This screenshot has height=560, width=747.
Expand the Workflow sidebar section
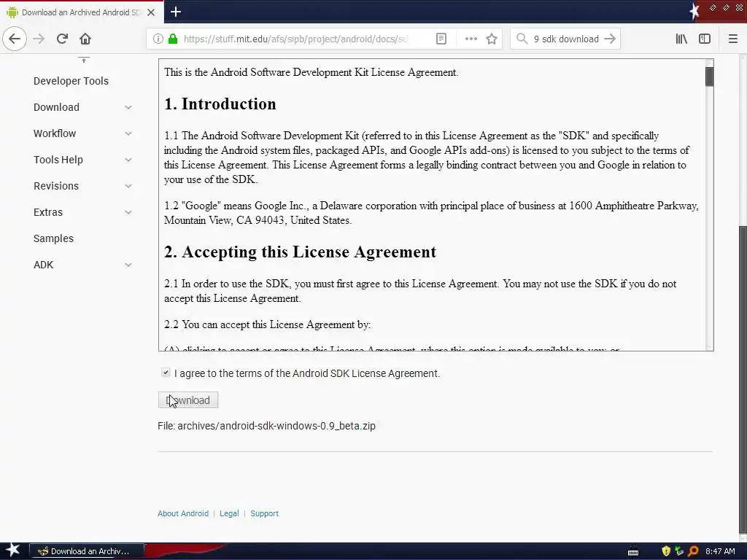coord(128,133)
